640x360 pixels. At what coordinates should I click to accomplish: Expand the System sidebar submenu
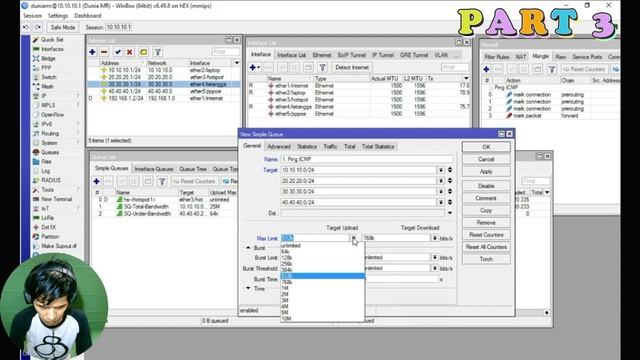[x=78, y=143]
